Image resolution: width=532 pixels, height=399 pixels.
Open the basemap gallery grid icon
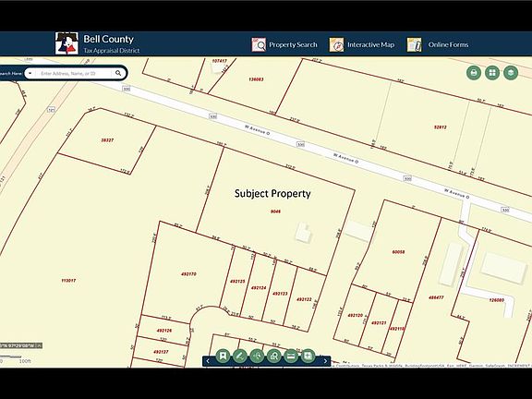pyautogui.click(x=492, y=73)
